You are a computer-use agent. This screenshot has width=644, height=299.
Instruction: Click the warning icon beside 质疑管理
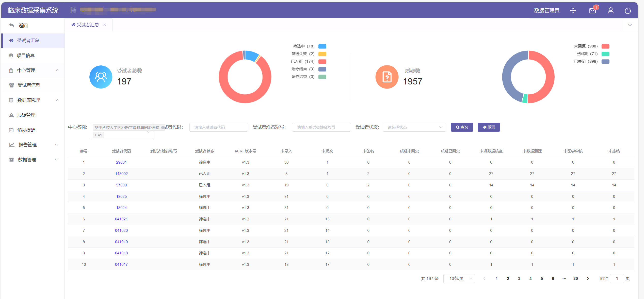[11, 115]
